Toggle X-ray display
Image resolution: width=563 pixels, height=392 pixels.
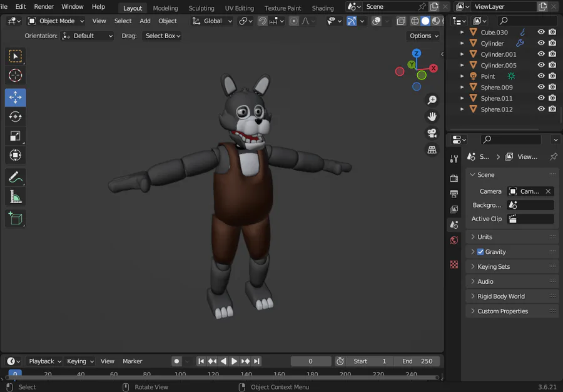pyautogui.click(x=401, y=21)
